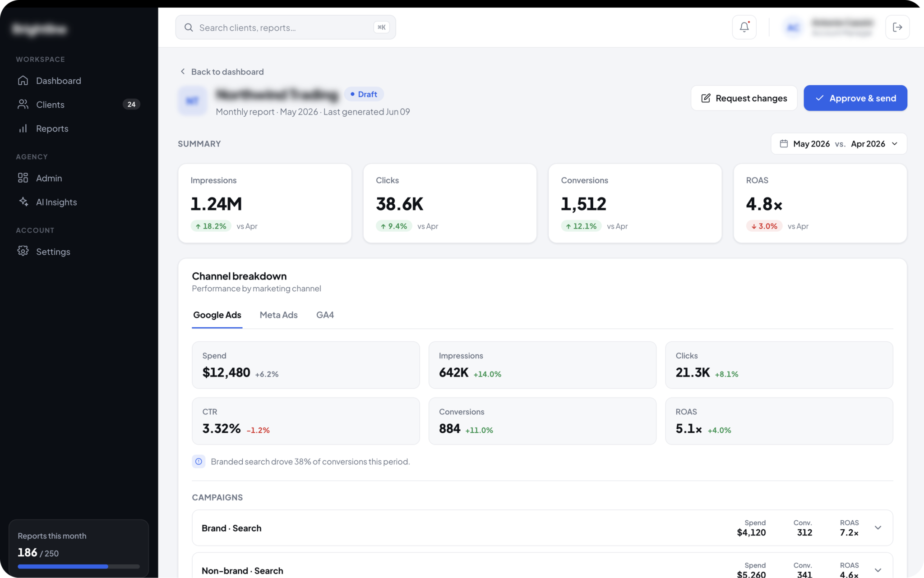Click the user avatar in the header
This screenshot has height=578, width=924.
[793, 28]
